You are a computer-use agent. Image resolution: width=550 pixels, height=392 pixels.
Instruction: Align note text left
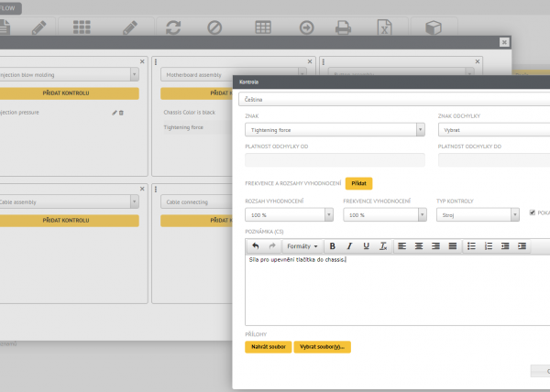coord(402,246)
